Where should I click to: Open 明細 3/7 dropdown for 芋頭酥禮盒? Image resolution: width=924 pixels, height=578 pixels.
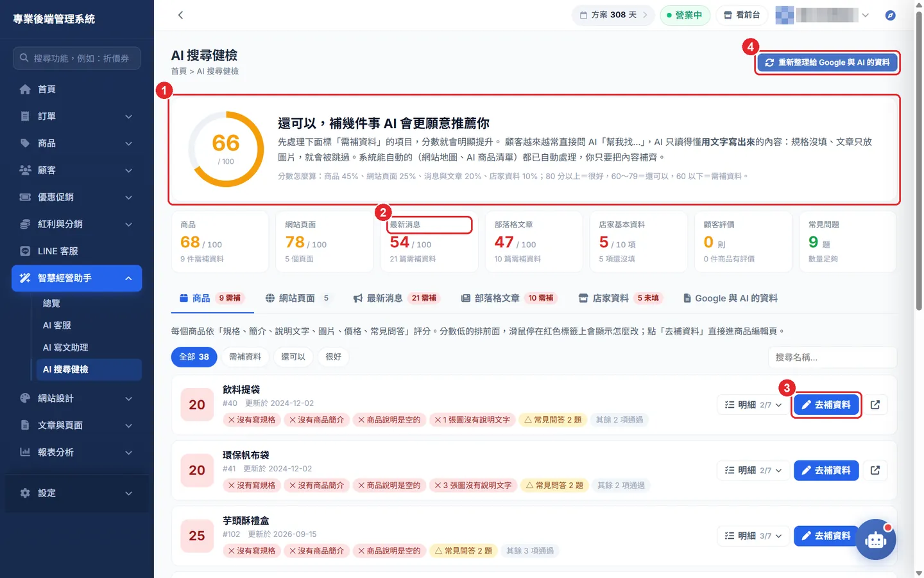click(753, 536)
